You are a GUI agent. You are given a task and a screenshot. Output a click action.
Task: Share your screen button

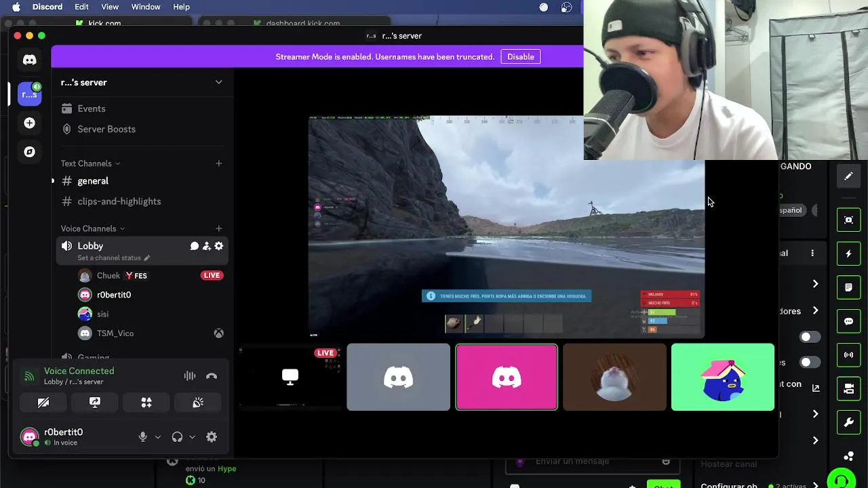[95, 403]
